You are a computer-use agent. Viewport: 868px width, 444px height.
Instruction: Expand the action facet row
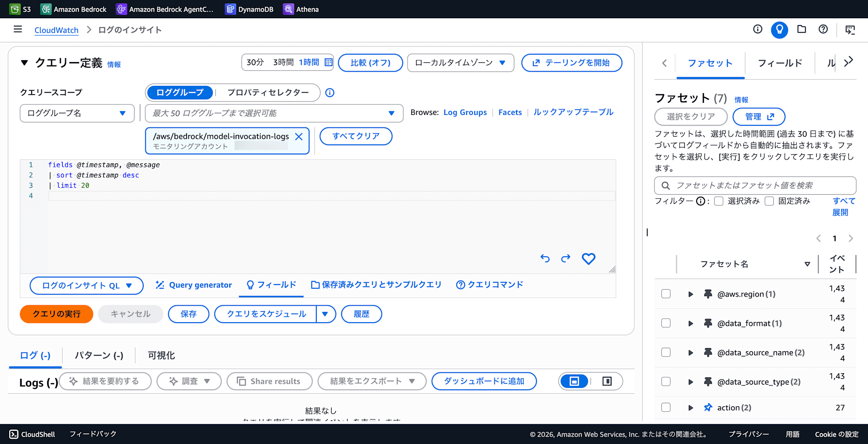click(x=690, y=408)
